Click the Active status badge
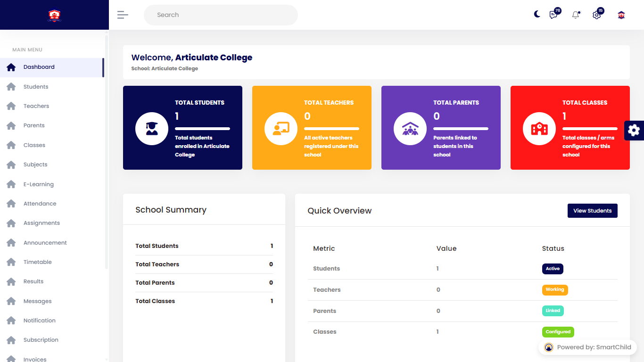 coord(553,269)
